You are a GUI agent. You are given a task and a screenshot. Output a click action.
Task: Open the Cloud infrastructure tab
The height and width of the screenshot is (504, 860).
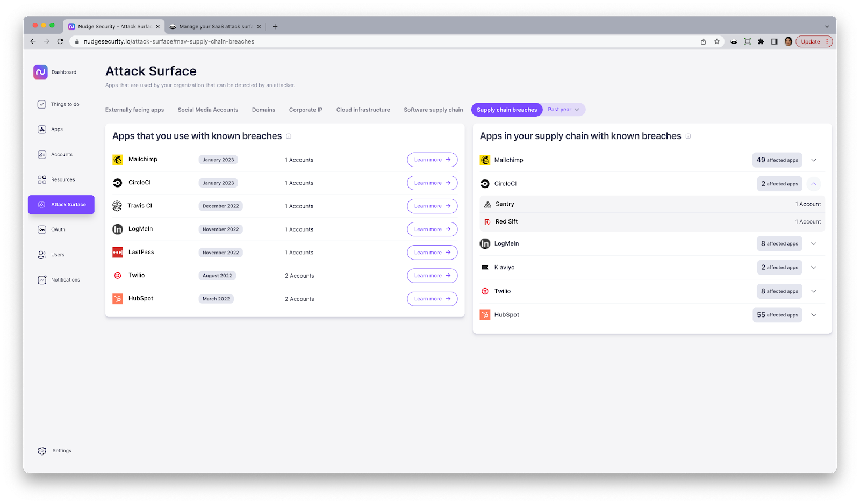click(x=363, y=110)
